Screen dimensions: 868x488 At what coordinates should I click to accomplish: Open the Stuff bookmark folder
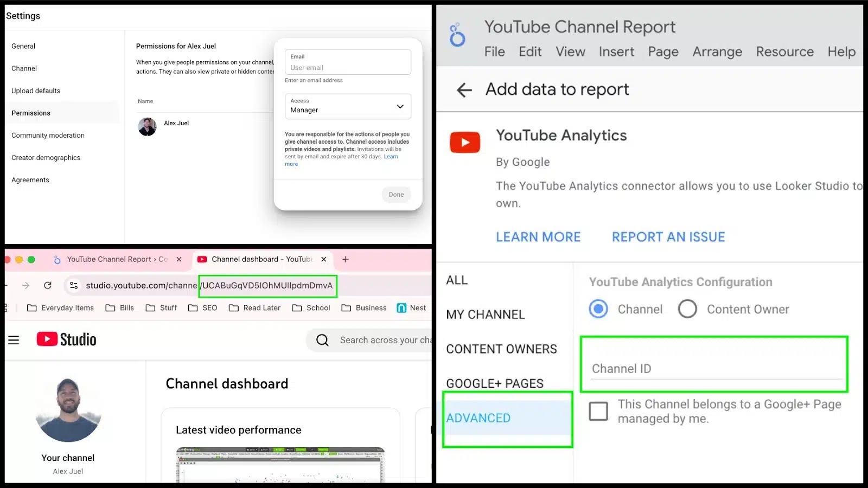pyautogui.click(x=161, y=308)
